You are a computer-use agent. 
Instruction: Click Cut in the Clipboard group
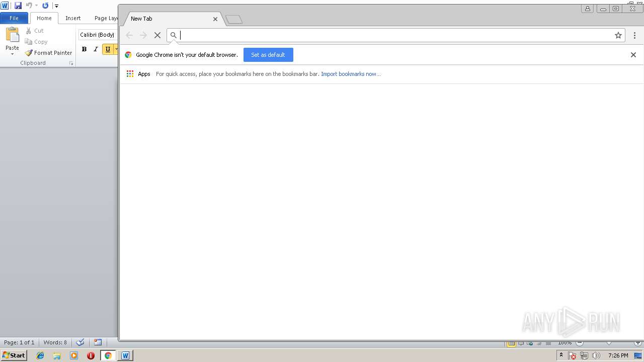tap(35, 31)
